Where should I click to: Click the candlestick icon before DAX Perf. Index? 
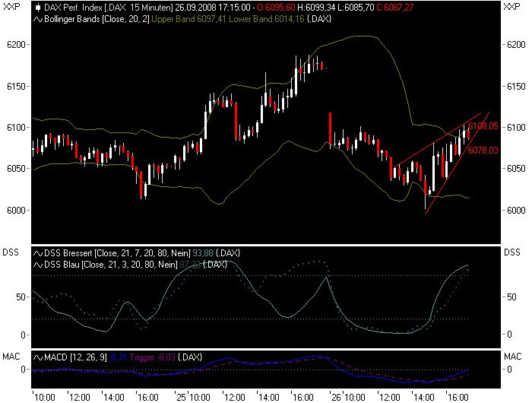coord(38,7)
